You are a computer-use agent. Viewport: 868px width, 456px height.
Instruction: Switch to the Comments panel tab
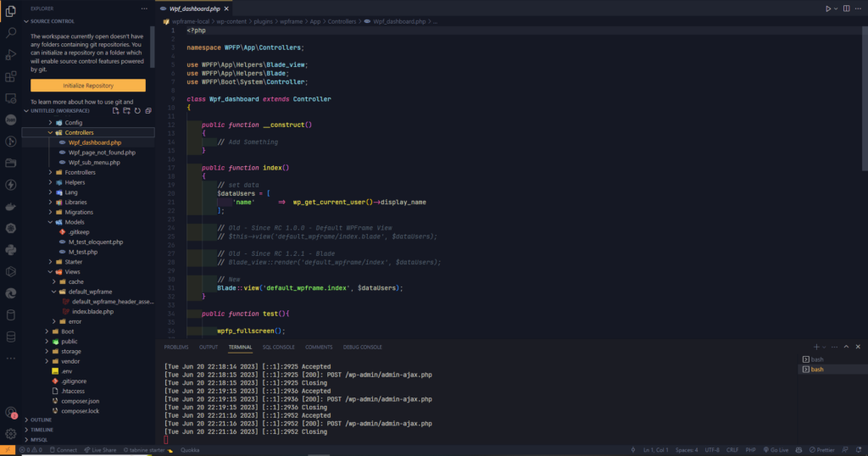point(319,347)
